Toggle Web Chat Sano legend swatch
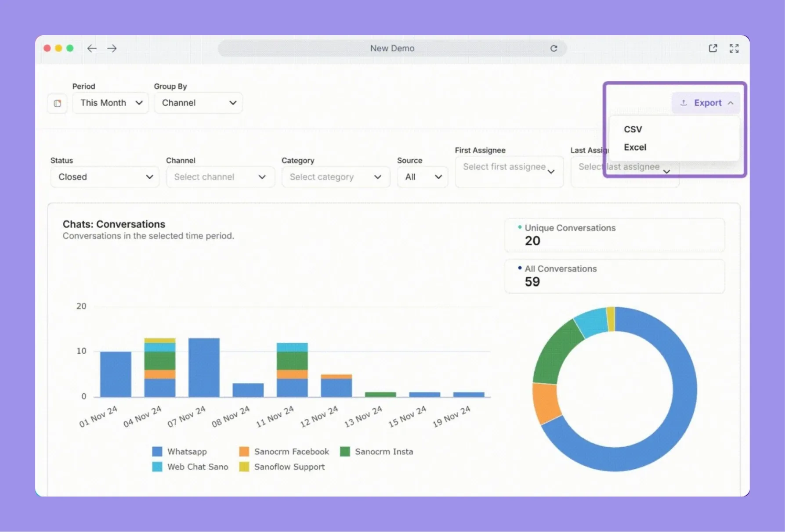Screen dimensions: 785x532 157,467
